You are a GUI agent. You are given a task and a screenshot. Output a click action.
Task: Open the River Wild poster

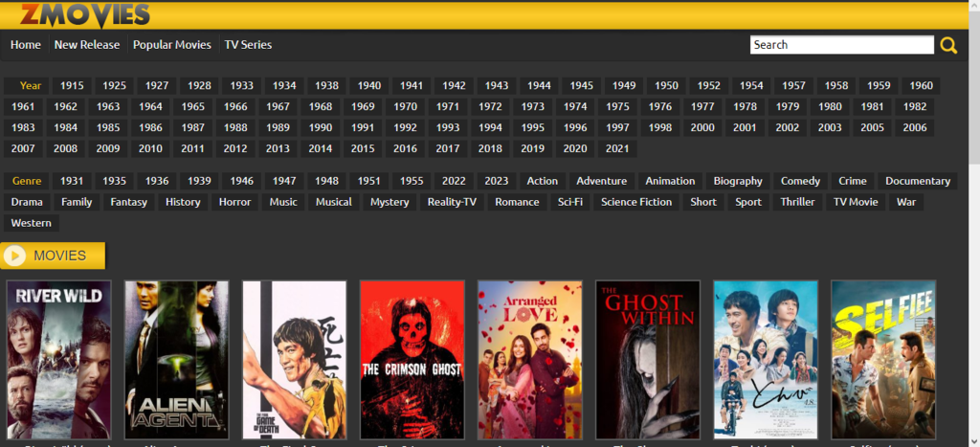58,360
